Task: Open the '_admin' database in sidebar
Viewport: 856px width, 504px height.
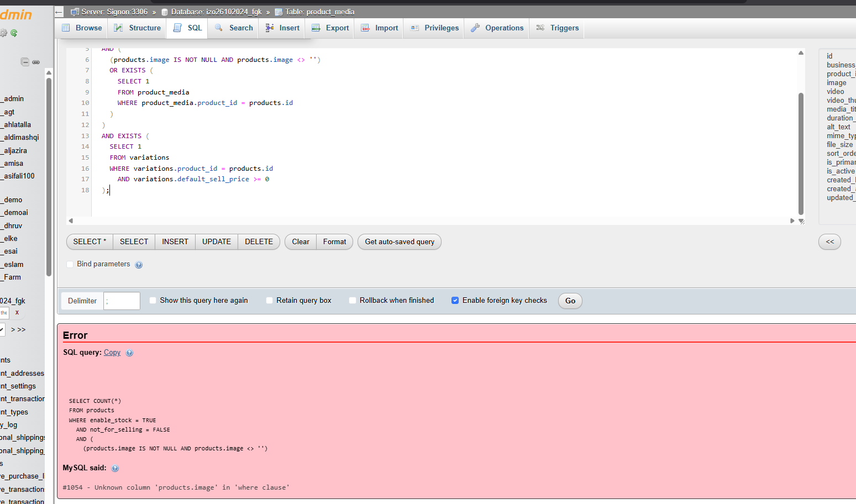Action: (12, 98)
